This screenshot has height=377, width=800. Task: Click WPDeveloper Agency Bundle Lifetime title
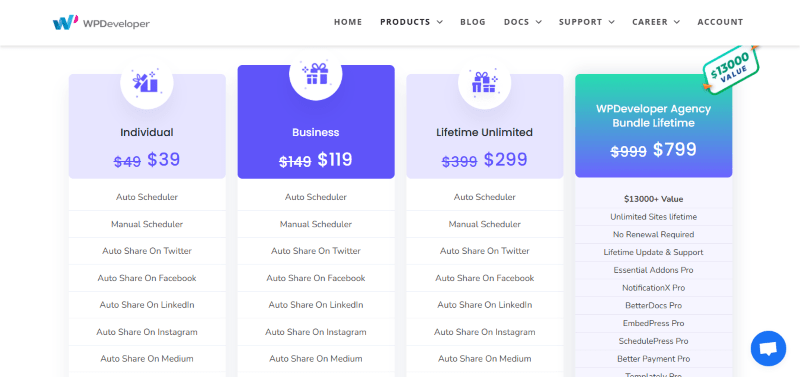coord(654,116)
